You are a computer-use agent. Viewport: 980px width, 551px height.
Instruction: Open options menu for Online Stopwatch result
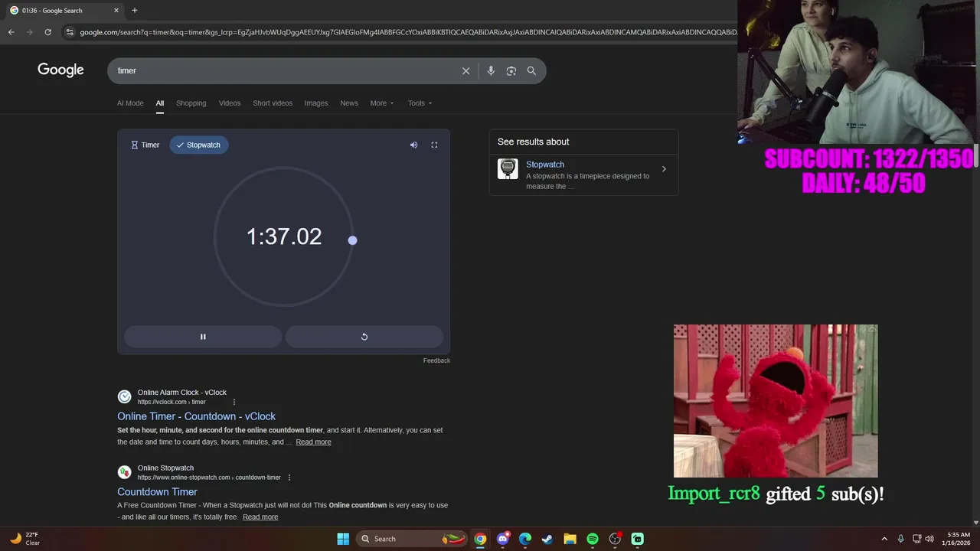(x=289, y=478)
